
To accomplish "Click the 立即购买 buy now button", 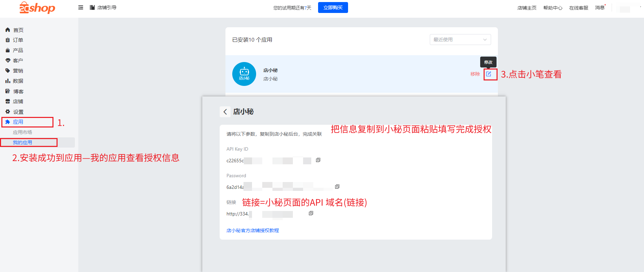I will (333, 7).
